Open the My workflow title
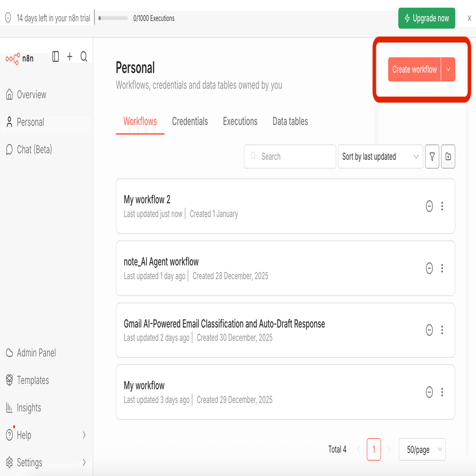476x476 pixels. 144,386
